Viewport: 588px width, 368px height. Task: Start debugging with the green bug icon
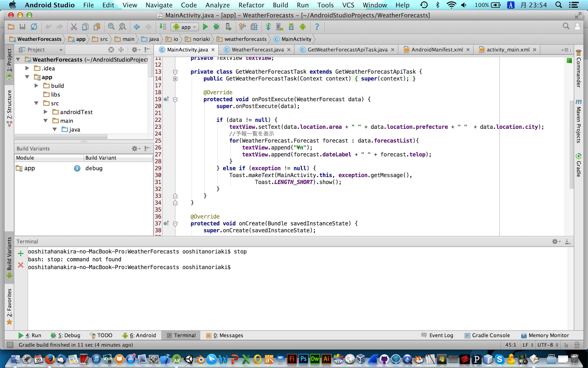click(217, 27)
